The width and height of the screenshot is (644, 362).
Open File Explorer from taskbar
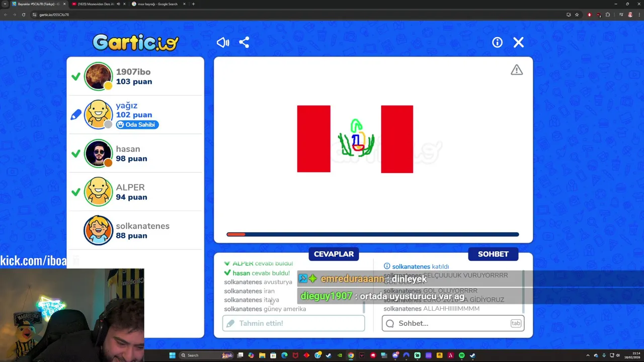(x=262, y=355)
